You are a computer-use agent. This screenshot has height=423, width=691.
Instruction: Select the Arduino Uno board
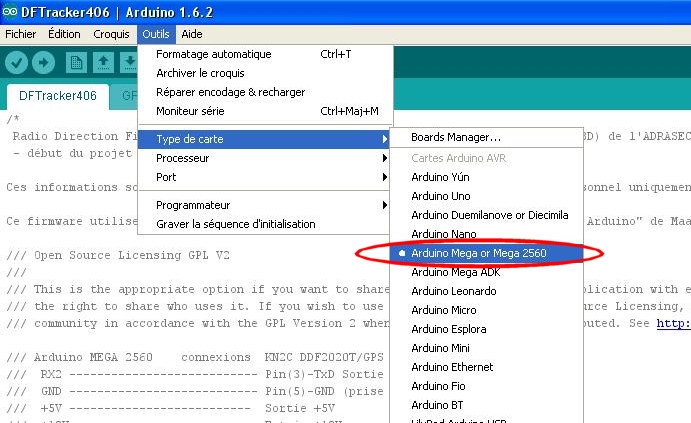487,196
